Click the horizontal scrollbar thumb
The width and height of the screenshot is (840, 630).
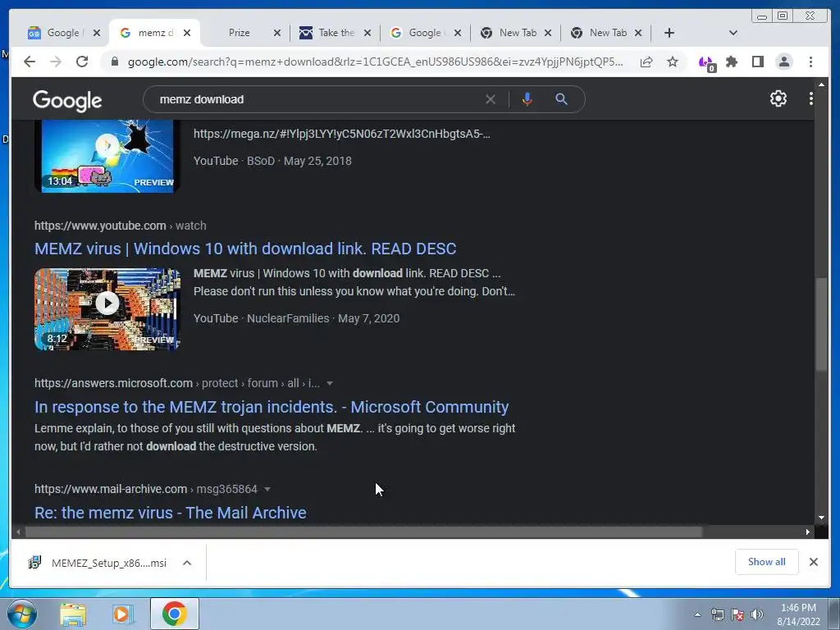[x=363, y=532]
